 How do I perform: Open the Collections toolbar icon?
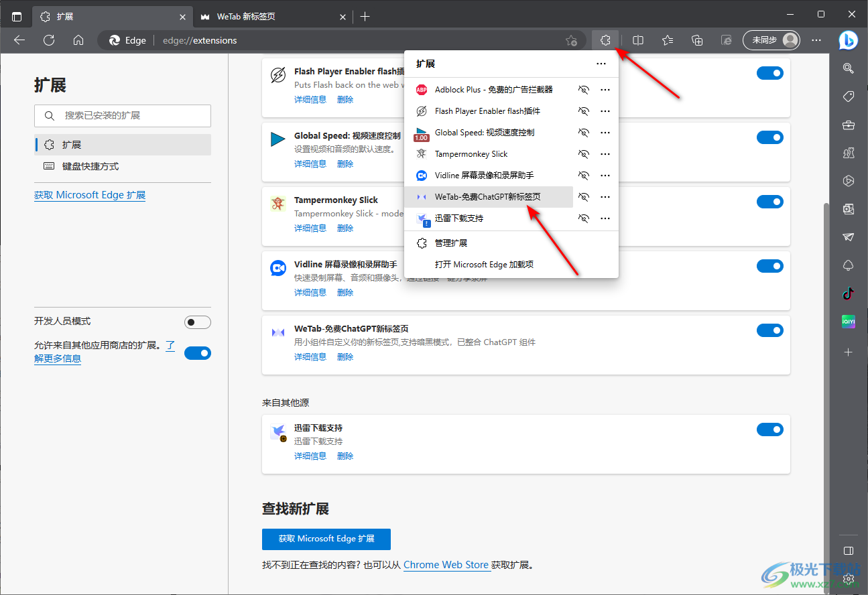tap(697, 40)
